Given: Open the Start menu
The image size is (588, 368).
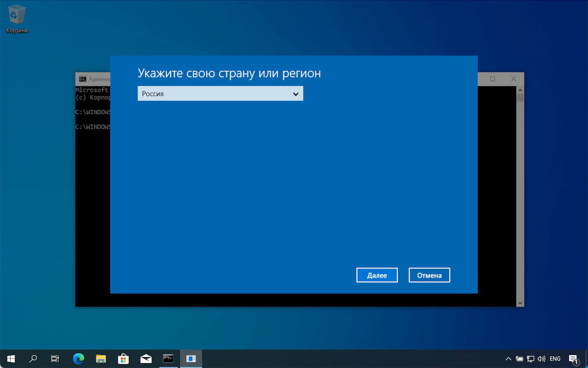Looking at the screenshot, I should click(11, 358).
